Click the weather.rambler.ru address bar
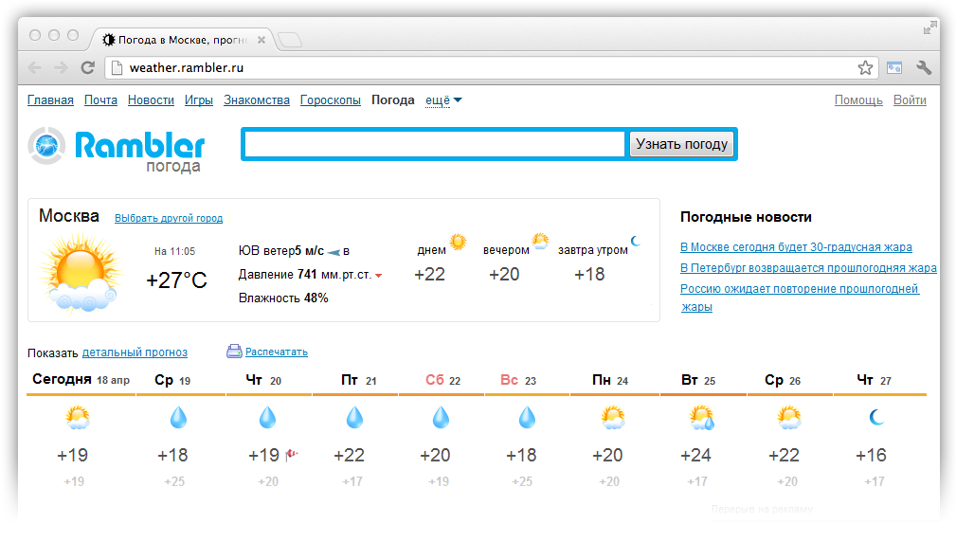Screen dimensions: 956x560 tap(474, 68)
